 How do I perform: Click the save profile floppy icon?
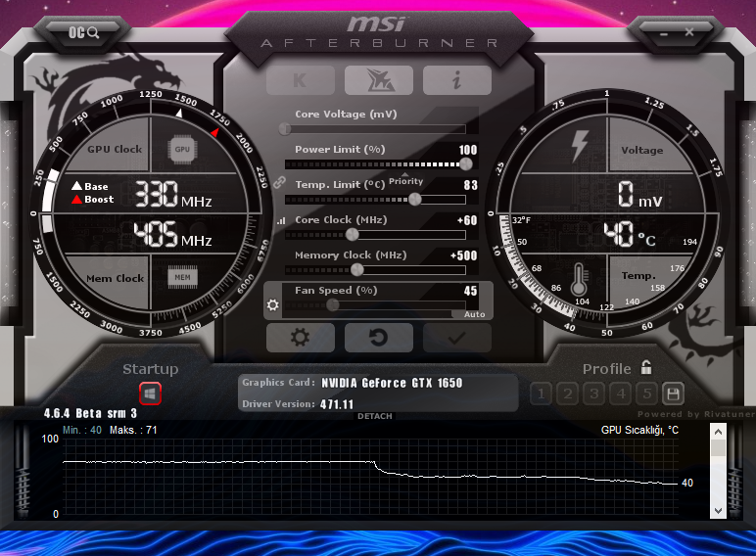[673, 394]
